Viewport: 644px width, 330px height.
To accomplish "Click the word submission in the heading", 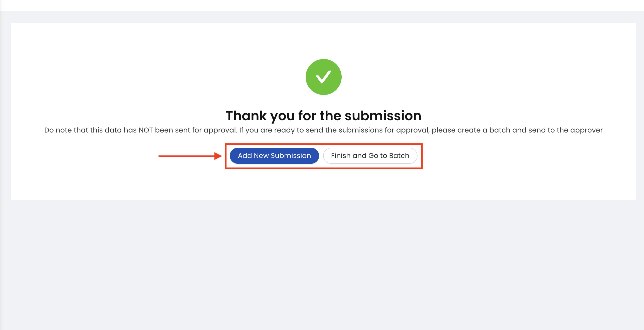I will pyautogui.click(x=383, y=116).
